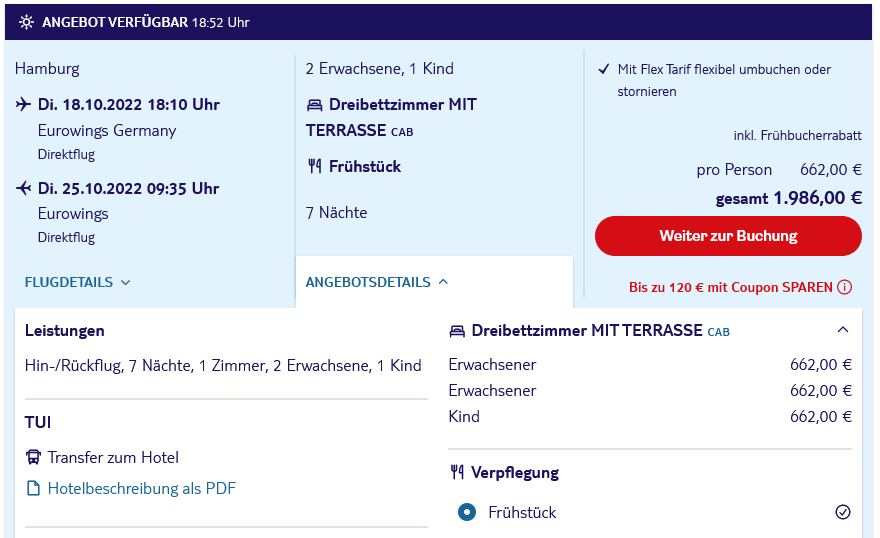
Task: Select the Frühstück radio button
Action: pyautogui.click(x=466, y=513)
